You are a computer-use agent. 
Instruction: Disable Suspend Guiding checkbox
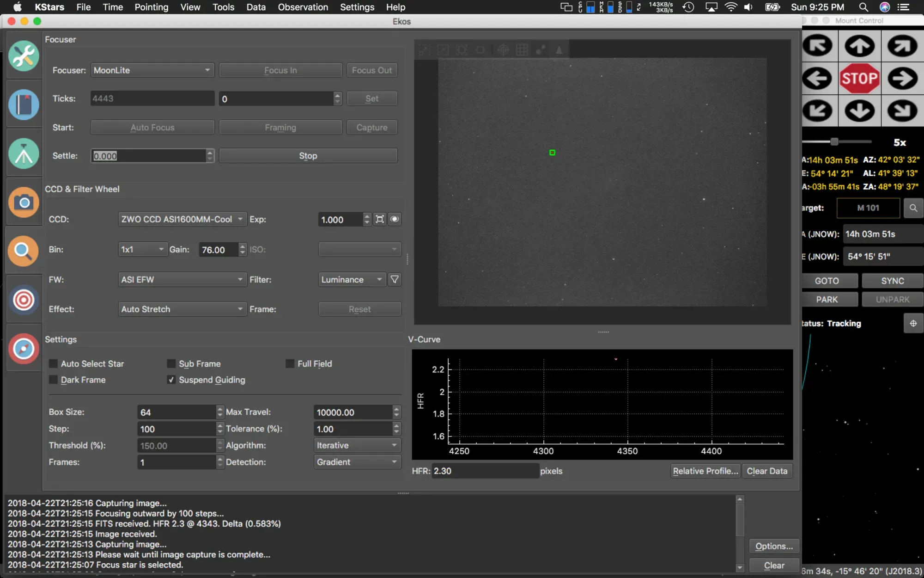pos(171,380)
